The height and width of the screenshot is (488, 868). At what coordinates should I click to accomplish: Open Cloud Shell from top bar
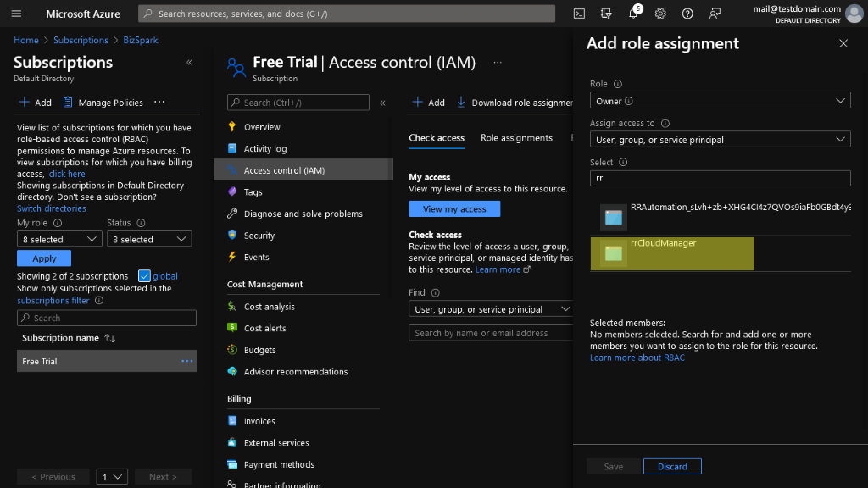click(579, 14)
